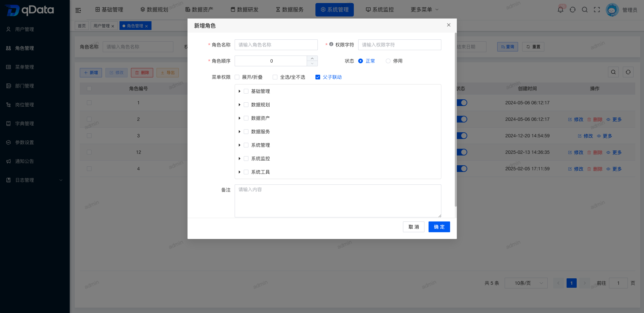Open the 系统监控 top menu

(x=380, y=10)
